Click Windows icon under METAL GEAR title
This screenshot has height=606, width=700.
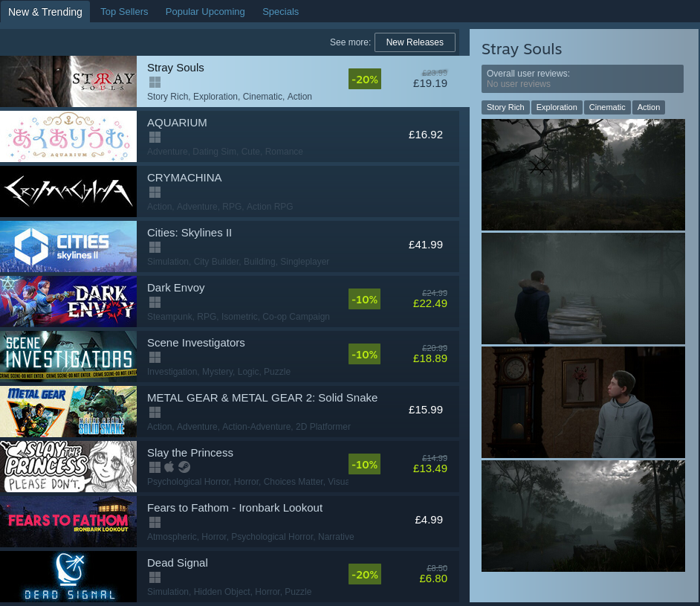[155, 412]
